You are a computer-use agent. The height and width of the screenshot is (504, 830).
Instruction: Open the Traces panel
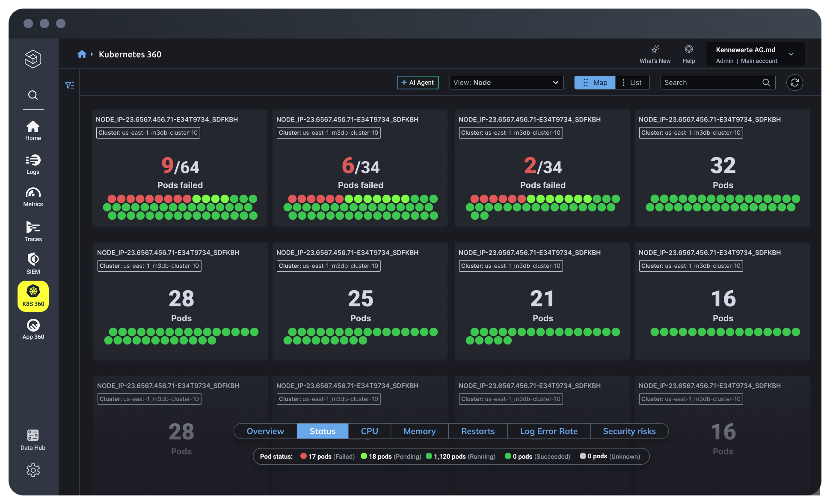(x=33, y=231)
